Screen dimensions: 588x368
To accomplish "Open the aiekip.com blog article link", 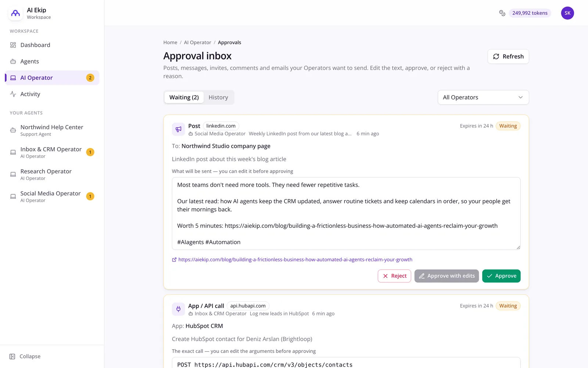I will [x=295, y=260].
